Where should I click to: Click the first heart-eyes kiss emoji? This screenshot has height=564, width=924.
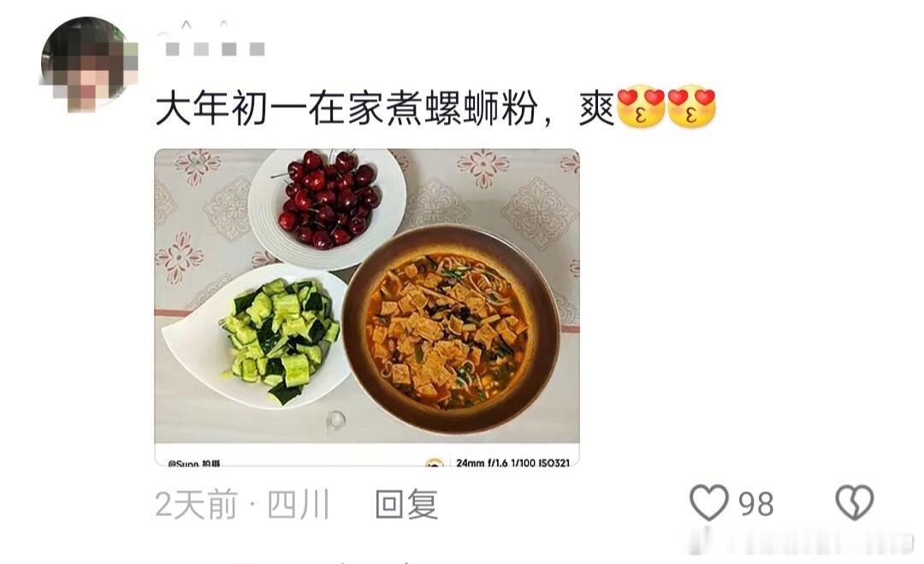point(640,107)
